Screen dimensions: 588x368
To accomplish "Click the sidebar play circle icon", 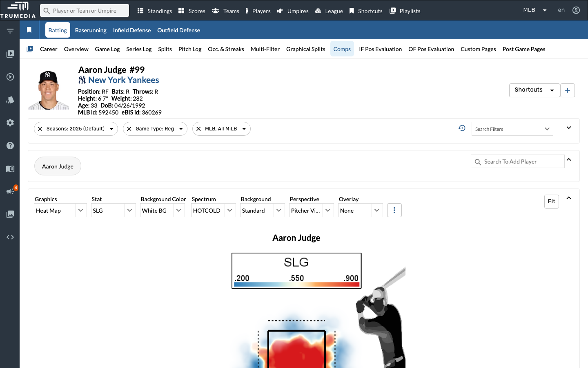I will point(10,77).
